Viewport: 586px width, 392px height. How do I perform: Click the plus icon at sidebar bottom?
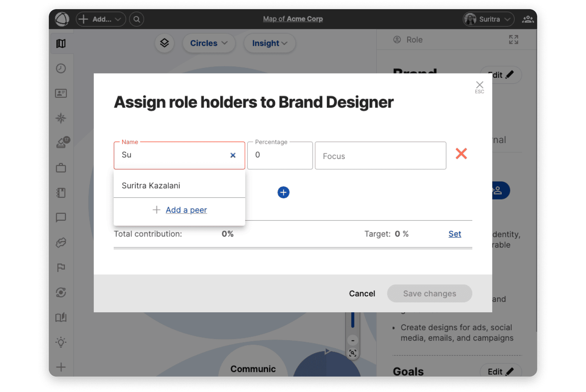point(61,367)
